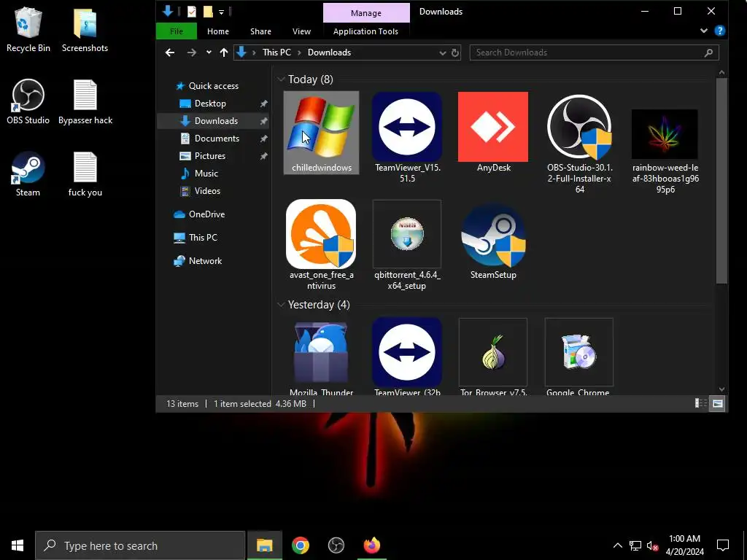Click the New folder icon in quick access toolbar
747x560 pixels.
(208, 12)
